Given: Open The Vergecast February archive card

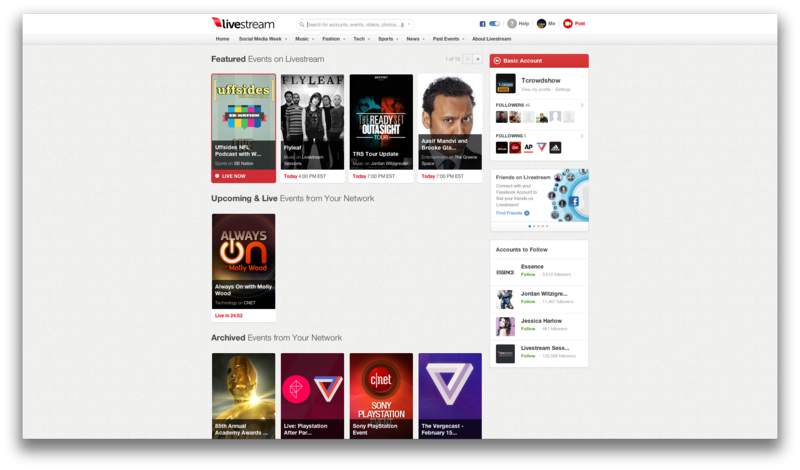Looking at the screenshot, I should (x=450, y=395).
